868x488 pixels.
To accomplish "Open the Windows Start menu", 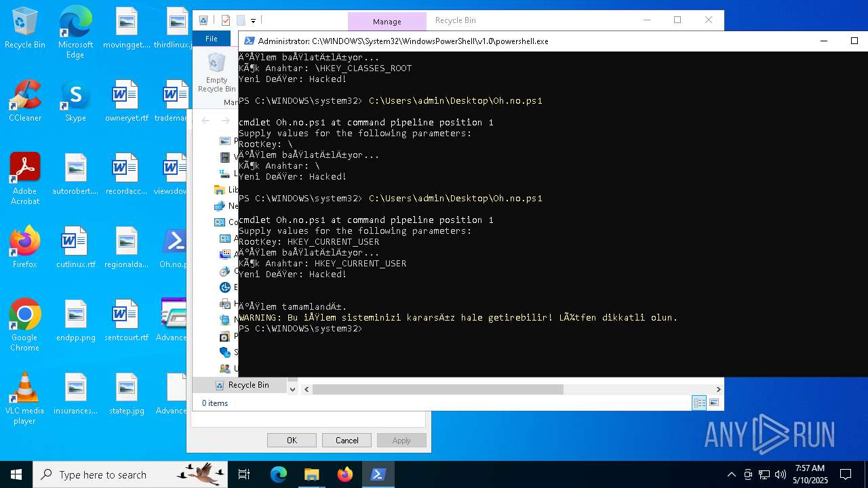I will tap(16, 474).
